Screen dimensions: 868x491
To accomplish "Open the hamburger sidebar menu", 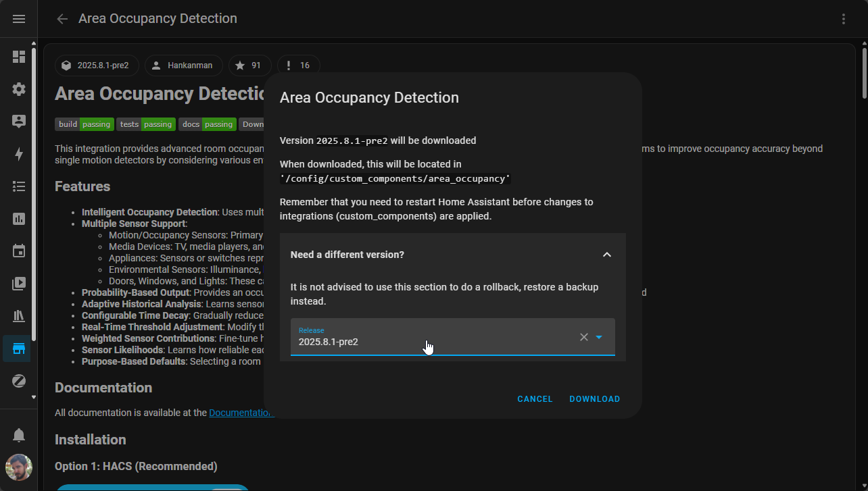I will [19, 19].
